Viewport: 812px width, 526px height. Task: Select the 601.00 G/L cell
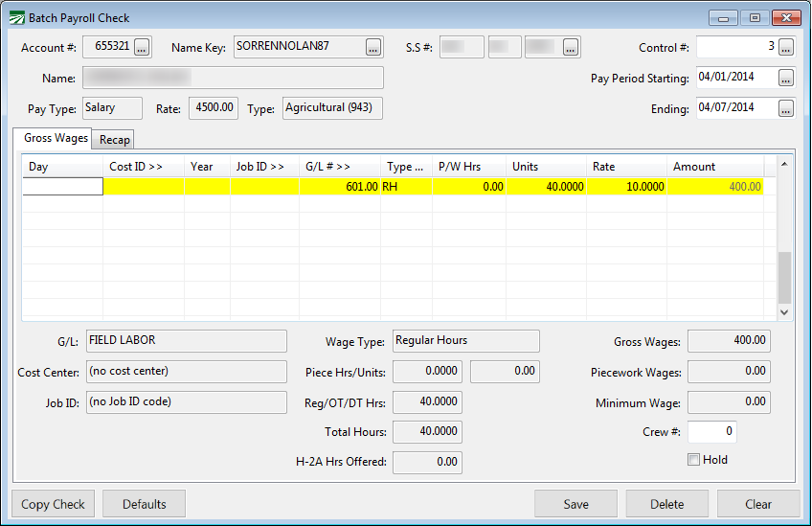click(340, 187)
